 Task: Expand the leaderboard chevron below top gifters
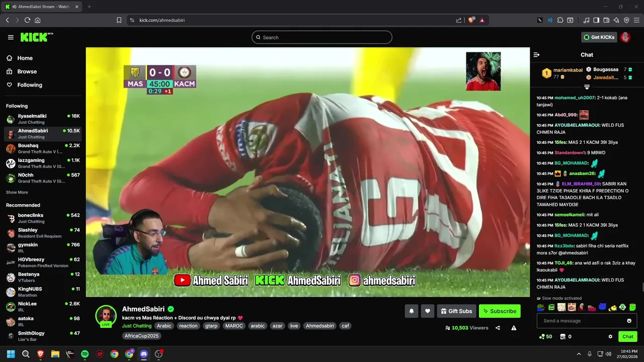coord(587,87)
